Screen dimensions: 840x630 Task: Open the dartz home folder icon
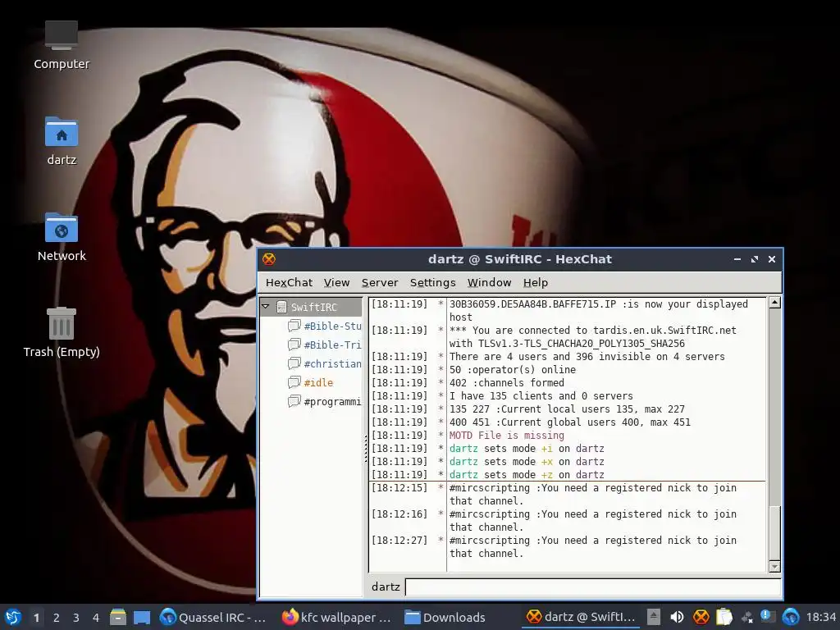pos(61,141)
